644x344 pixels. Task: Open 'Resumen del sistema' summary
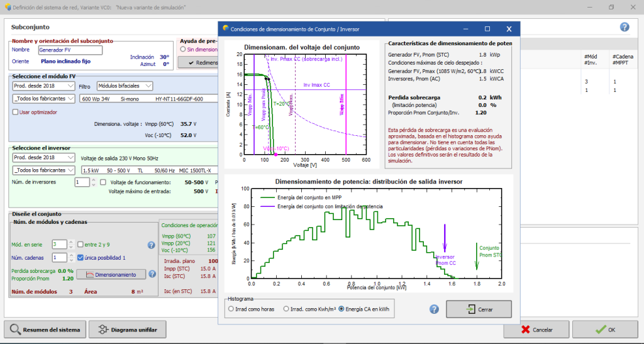(45, 329)
